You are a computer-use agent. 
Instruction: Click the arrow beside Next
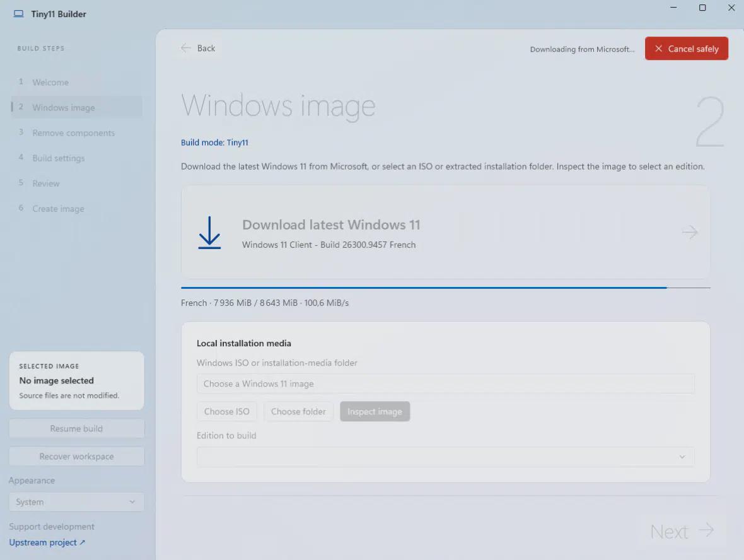point(706,530)
